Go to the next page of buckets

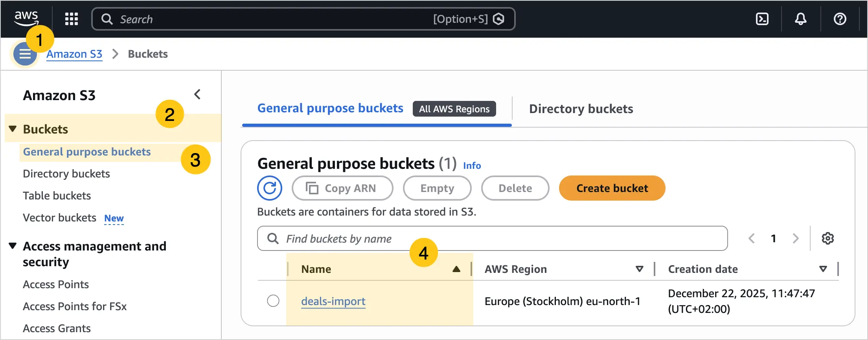coord(796,238)
